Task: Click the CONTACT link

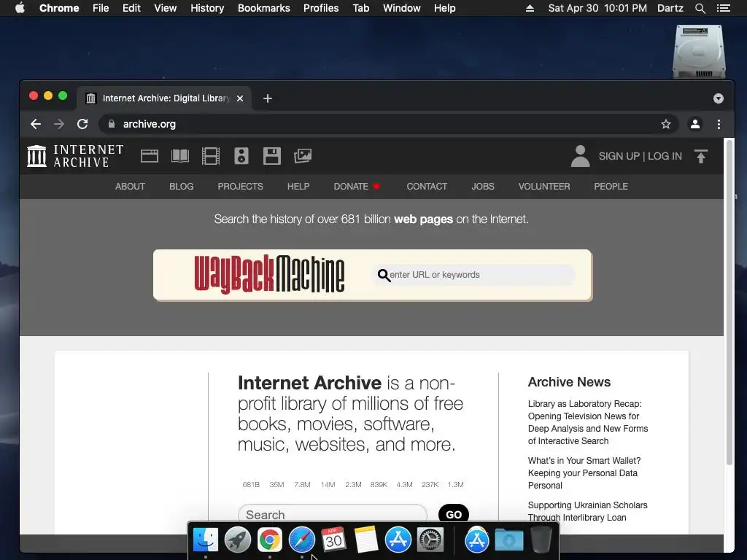Action: (x=427, y=187)
